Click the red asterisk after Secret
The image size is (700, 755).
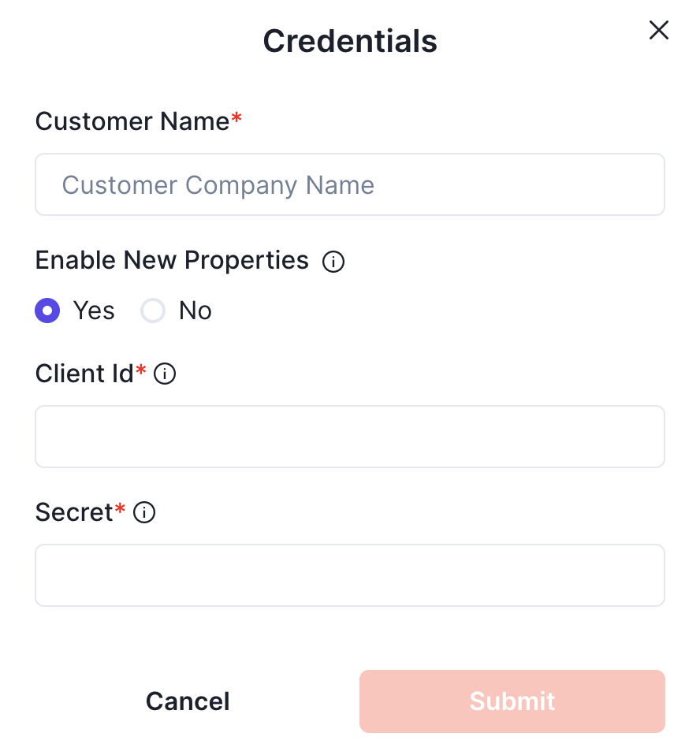121,510
